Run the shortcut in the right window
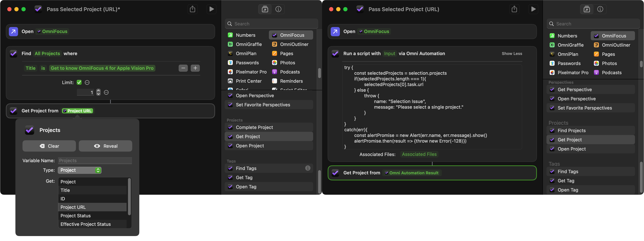Image resolution: width=644 pixels, height=241 pixels. pos(533,9)
